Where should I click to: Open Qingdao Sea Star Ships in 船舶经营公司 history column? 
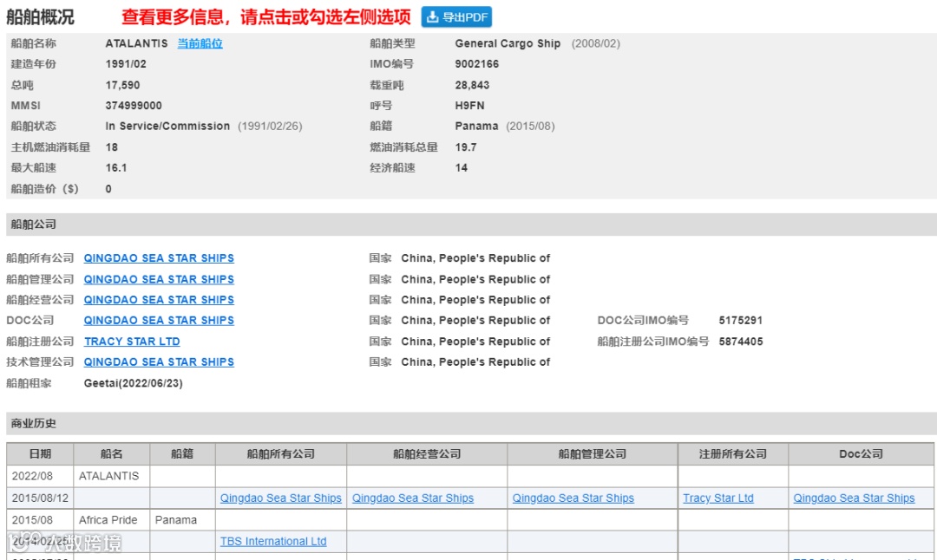point(413,498)
